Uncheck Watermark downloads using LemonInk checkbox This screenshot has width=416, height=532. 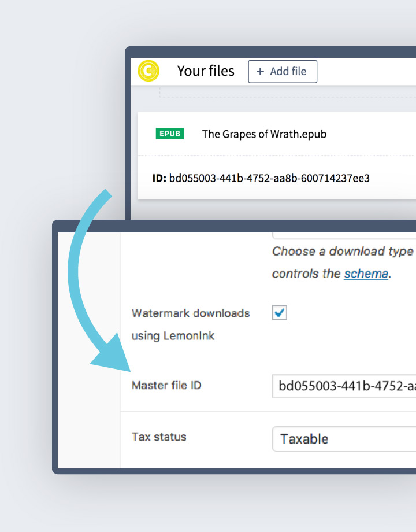[280, 313]
